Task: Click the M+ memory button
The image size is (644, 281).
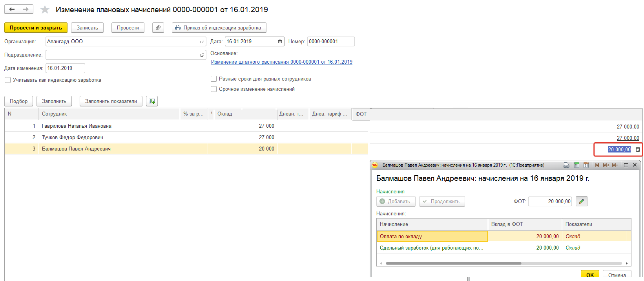Action: (606, 165)
